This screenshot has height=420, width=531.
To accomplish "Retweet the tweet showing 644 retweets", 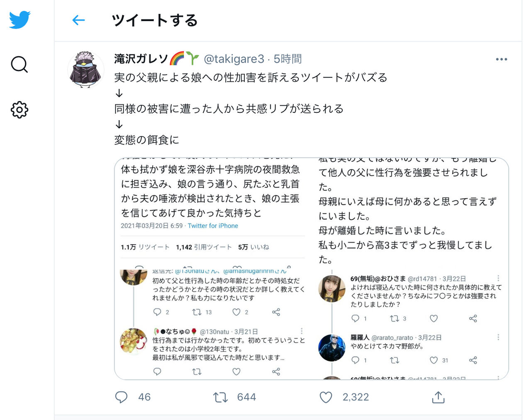I will 220,397.
